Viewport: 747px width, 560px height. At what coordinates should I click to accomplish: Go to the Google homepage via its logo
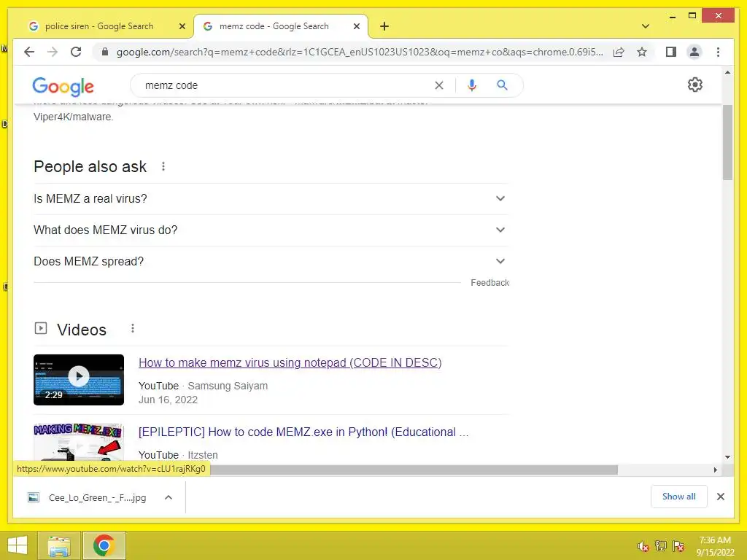pyautogui.click(x=63, y=86)
